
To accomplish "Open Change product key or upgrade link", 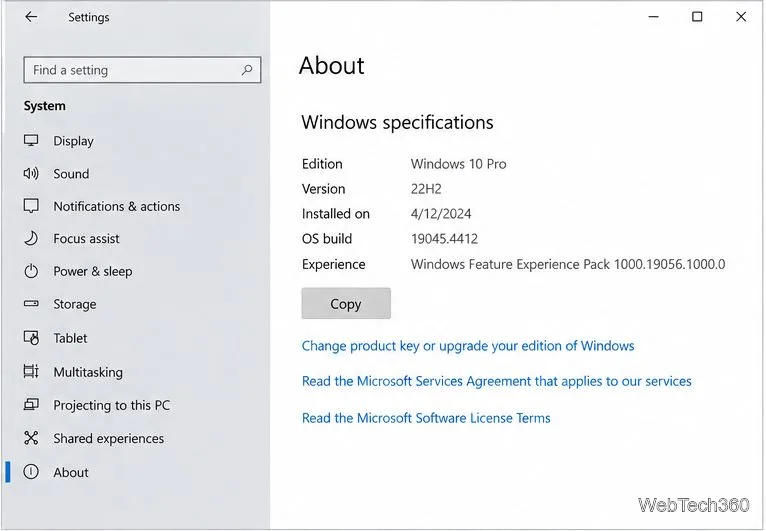I will point(468,346).
